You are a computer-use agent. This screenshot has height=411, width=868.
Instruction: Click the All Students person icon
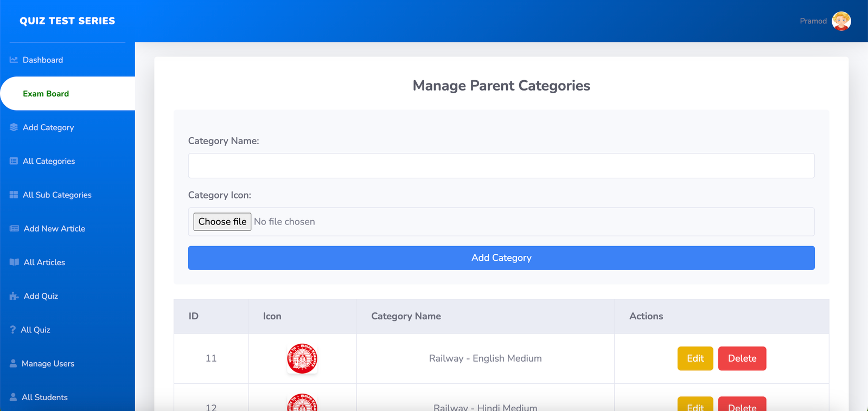(x=13, y=397)
